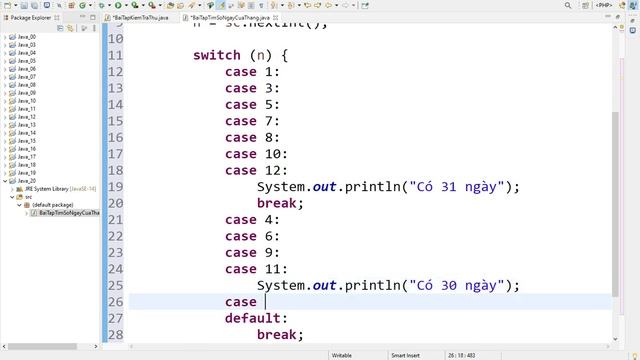
Task: Click the switch keyword on line 11
Action: pyautogui.click(x=217, y=56)
